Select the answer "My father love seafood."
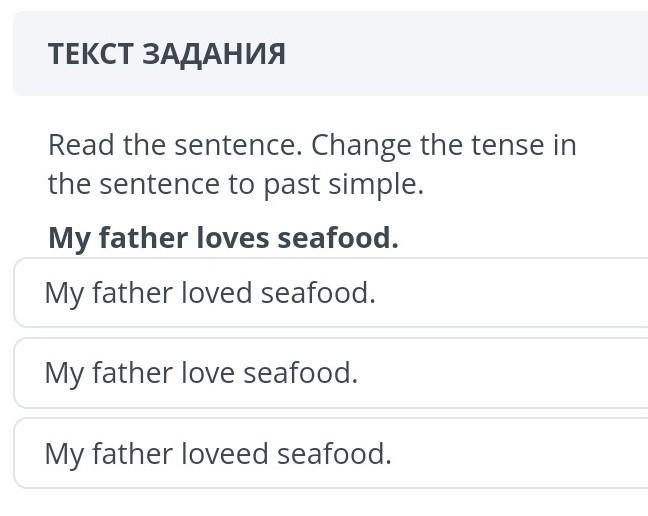Screen dimensions: 648x516 click(330, 373)
